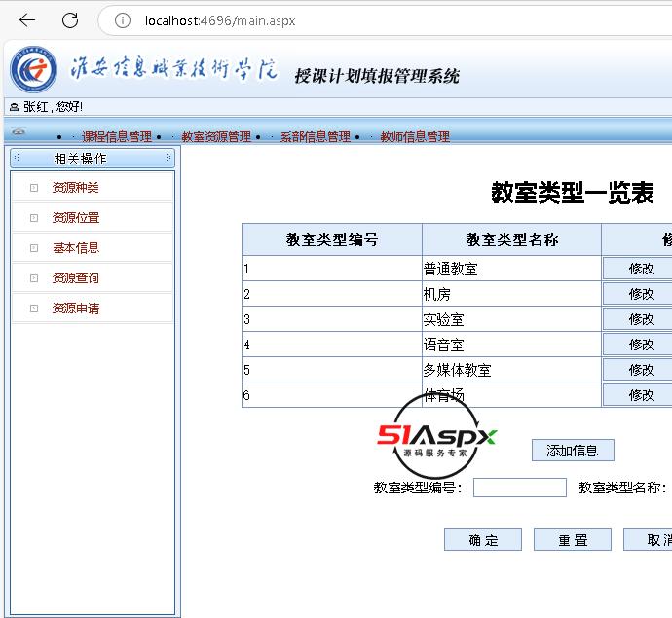Select the number cell for 普通教室

coord(332,269)
